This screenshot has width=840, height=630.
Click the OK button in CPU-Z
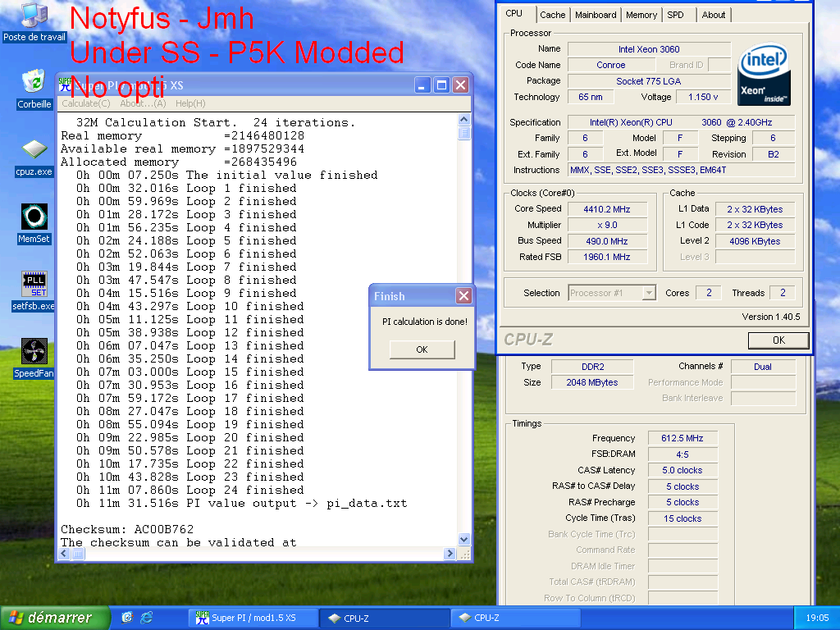click(778, 340)
